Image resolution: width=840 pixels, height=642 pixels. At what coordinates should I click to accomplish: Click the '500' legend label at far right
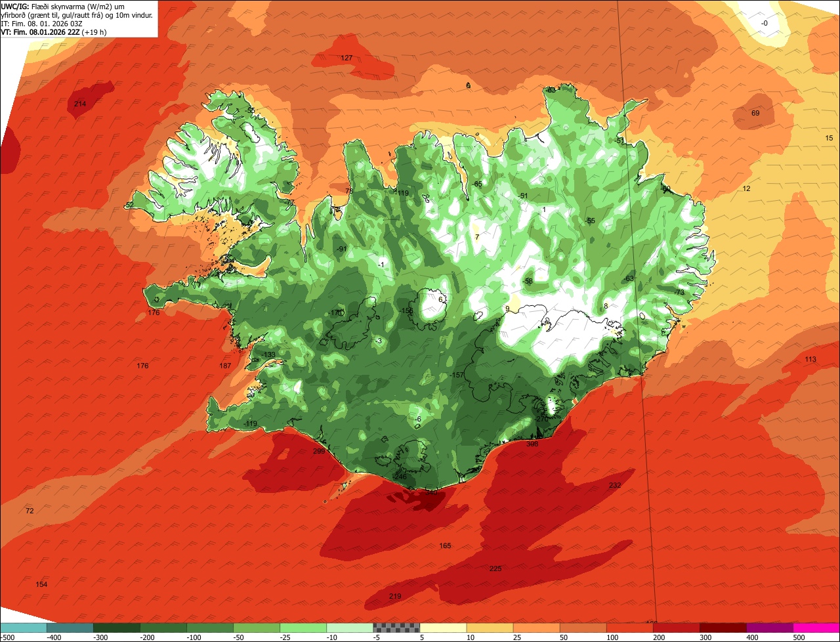[x=798, y=637]
